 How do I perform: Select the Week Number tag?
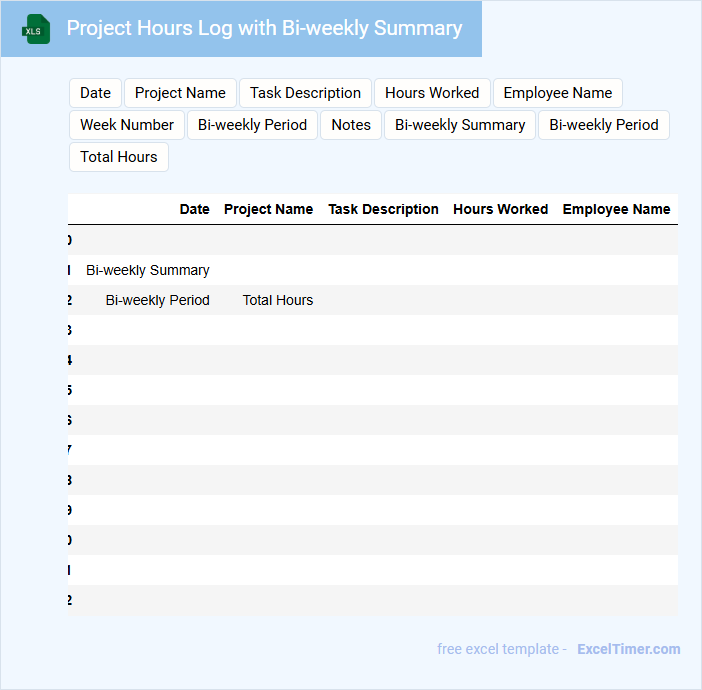click(127, 125)
